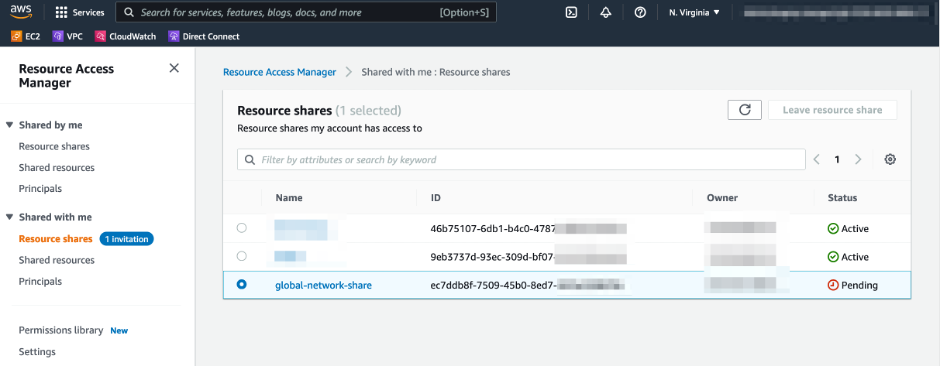The width and height of the screenshot is (941, 366).
Task: Close the Resource Access Manager sidebar
Action: pyautogui.click(x=174, y=68)
